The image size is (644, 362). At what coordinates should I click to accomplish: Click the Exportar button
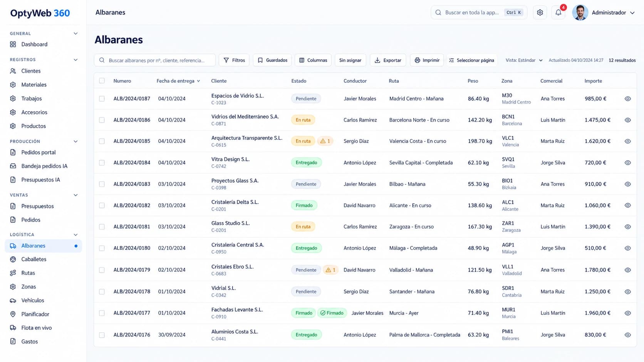click(x=388, y=60)
